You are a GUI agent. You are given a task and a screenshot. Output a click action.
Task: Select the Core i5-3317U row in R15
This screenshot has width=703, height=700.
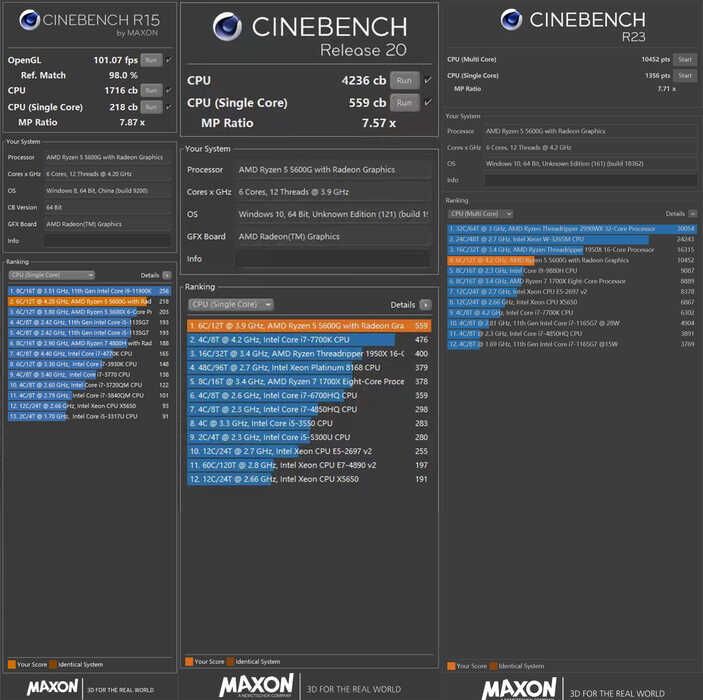coord(89,417)
